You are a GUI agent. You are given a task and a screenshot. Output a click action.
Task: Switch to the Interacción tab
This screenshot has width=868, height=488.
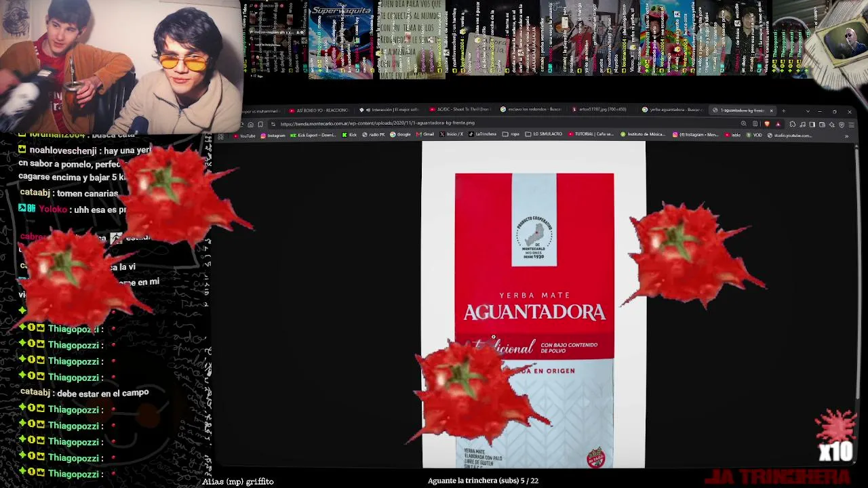tap(389, 110)
